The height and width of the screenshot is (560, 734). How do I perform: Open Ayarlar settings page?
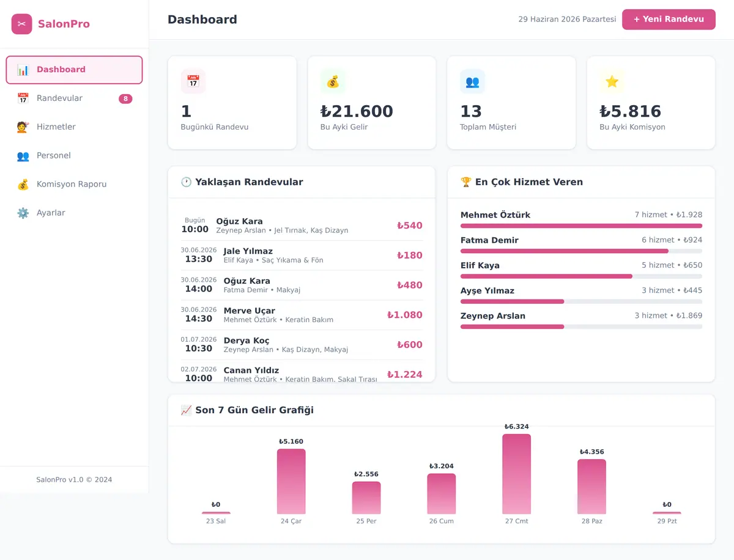coord(74,213)
